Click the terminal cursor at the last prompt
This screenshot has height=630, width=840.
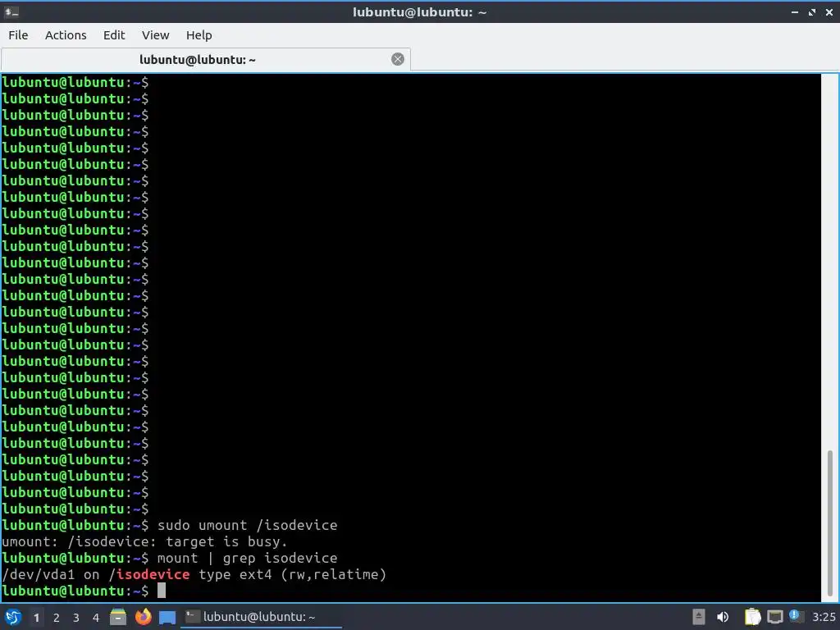[162, 591]
